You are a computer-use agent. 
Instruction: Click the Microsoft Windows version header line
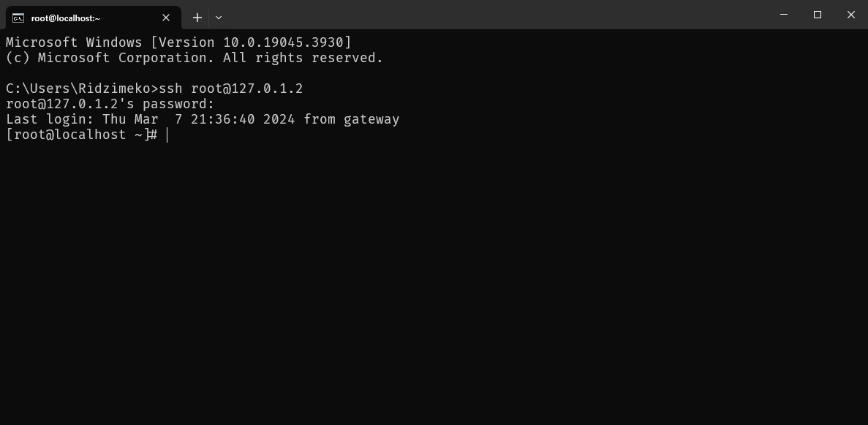(x=178, y=42)
